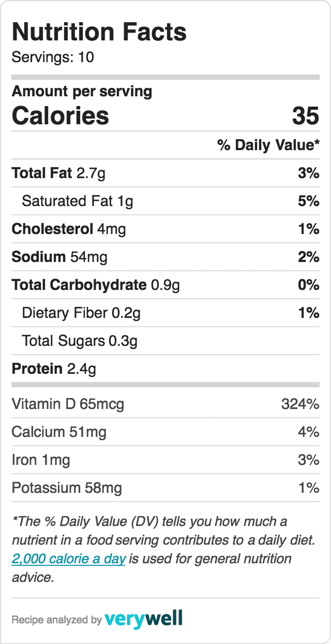Click the % Daily Value* header
The height and width of the screenshot is (644, 331).
pos(268,145)
